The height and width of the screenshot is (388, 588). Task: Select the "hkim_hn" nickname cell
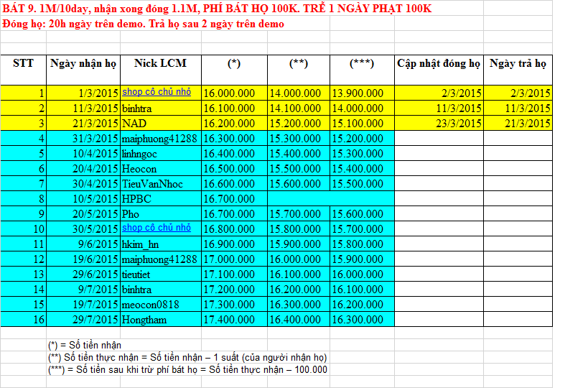click(140, 244)
